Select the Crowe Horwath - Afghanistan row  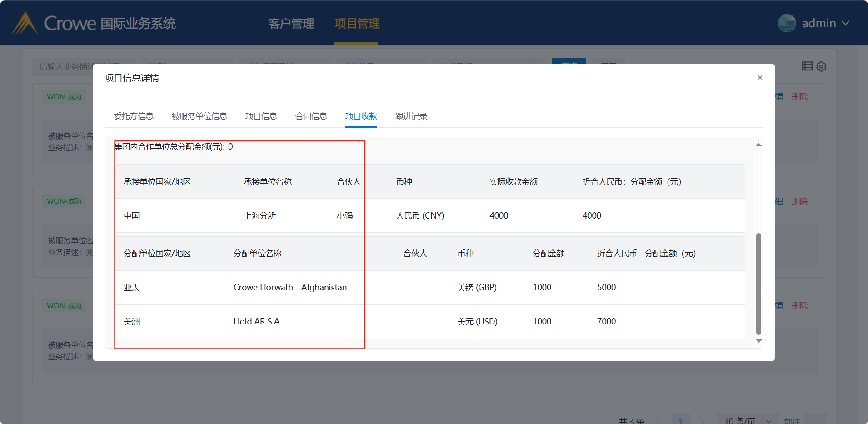point(290,288)
